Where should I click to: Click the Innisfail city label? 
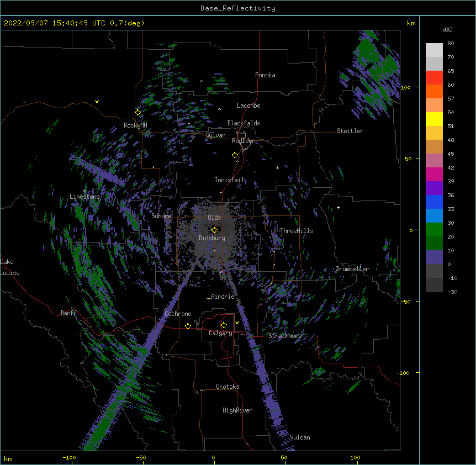click(x=230, y=180)
